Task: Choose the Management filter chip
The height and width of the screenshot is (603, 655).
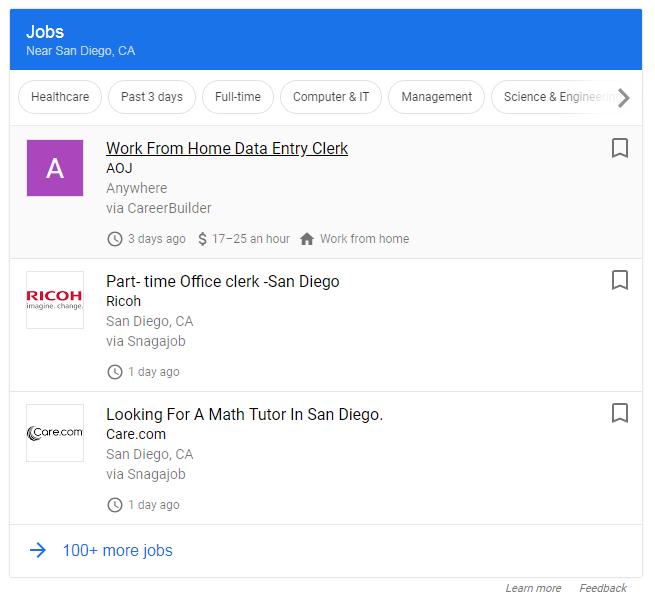Action: [x=437, y=97]
